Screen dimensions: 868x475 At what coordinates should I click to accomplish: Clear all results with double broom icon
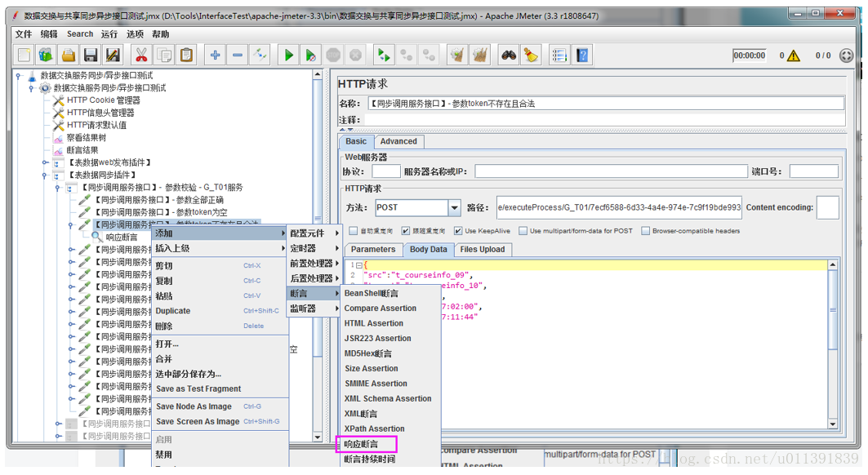(x=480, y=55)
